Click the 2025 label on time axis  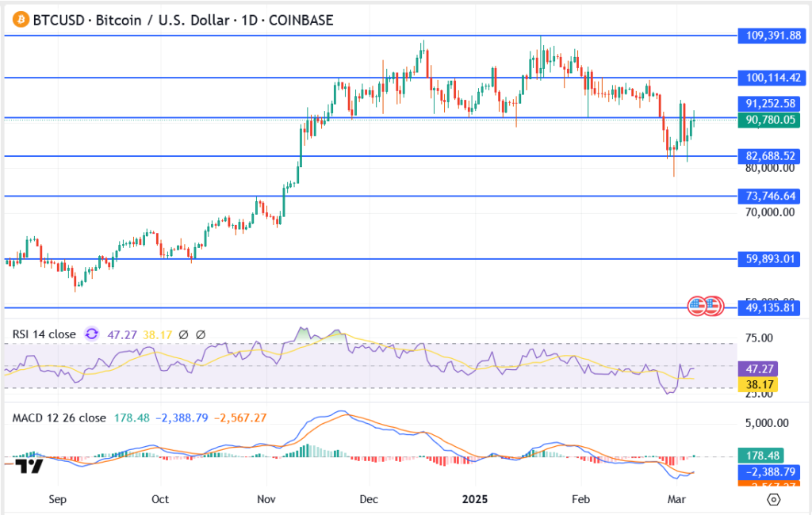474,500
